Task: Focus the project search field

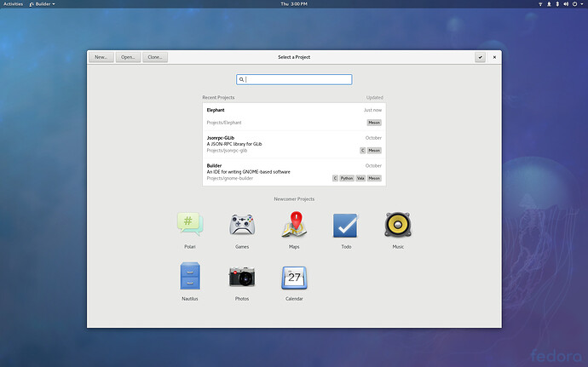Action: tap(294, 79)
